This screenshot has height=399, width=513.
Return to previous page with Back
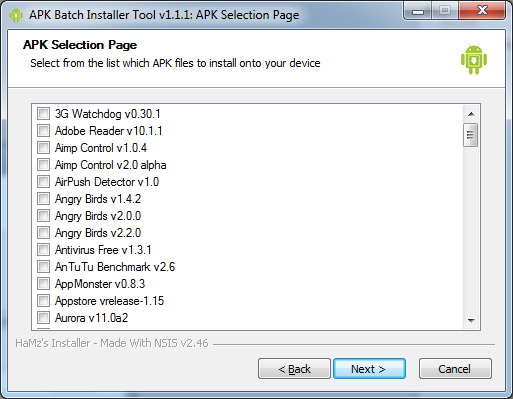coord(294,369)
